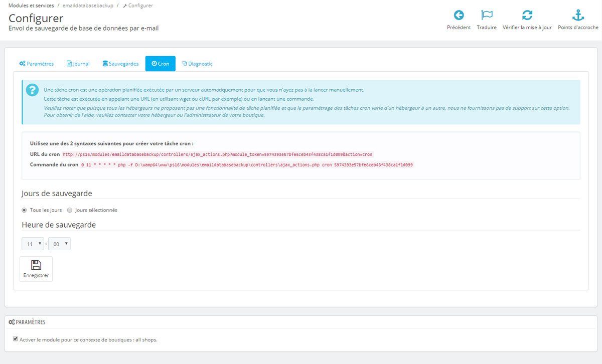
Task: Click the help question-mark bubble icon
Action: [x=32, y=90]
